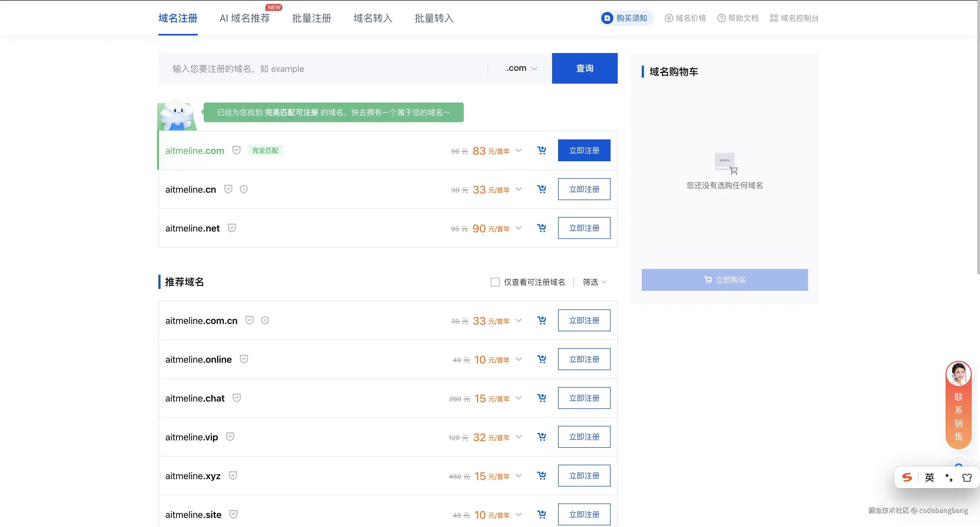
Task: Click cart icon for aitmeline.net
Action: pos(541,228)
